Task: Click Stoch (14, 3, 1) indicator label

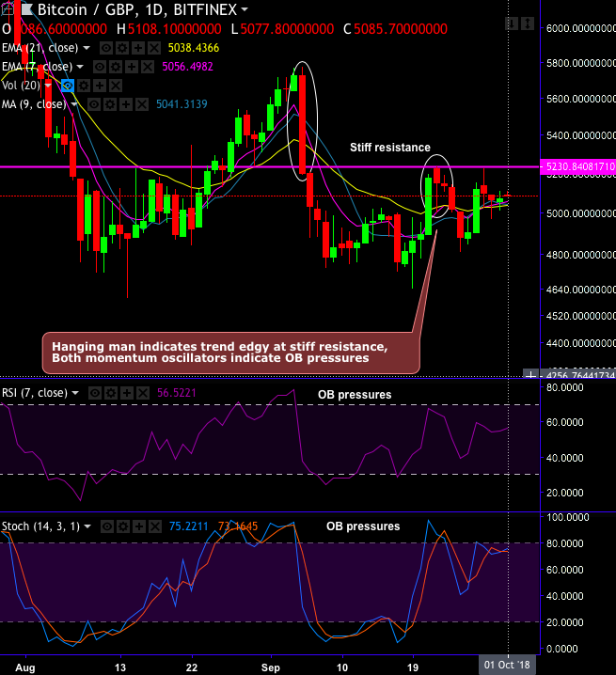Action: 40,526
